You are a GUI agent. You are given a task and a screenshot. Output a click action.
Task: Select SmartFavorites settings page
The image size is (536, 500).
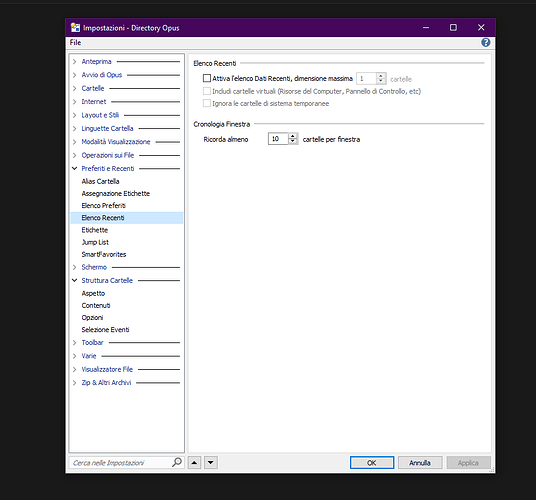pyautogui.click(x=104, y=254)
